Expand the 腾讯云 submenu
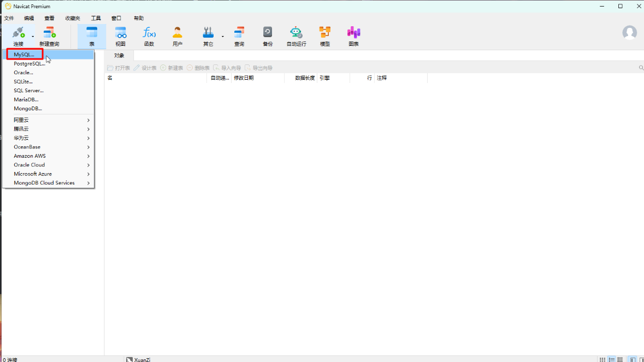This screenshot has width=644, height=362. coord(49,129)
